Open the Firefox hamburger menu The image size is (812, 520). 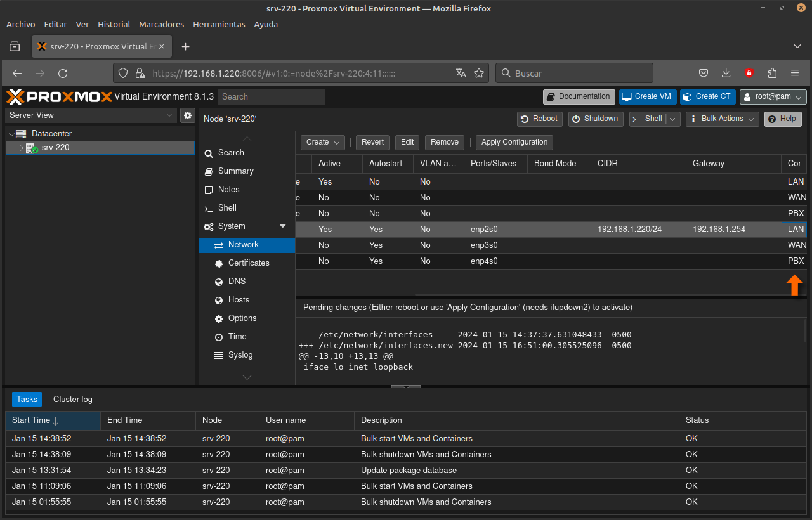point(795,73)
